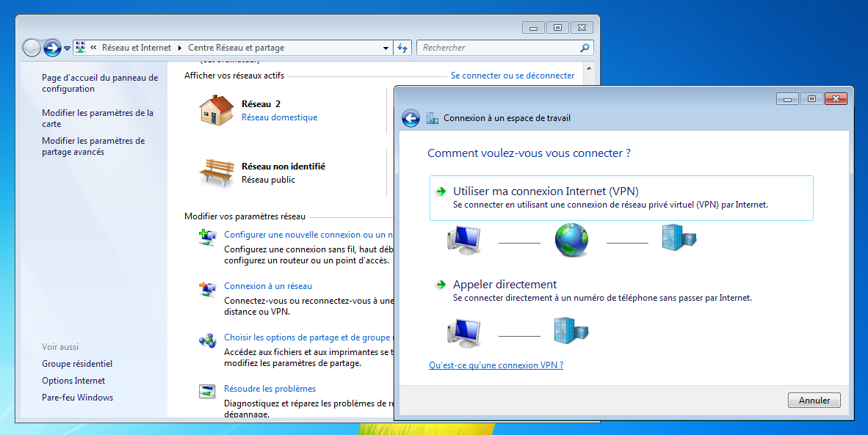
Task: Click the back arrow in Control Panel window
Action: coord(32,48)
